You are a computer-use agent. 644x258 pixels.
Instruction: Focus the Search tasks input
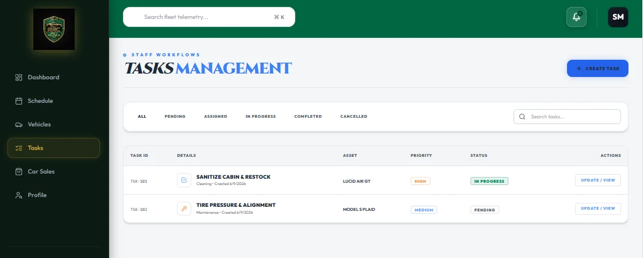(567, 117)
